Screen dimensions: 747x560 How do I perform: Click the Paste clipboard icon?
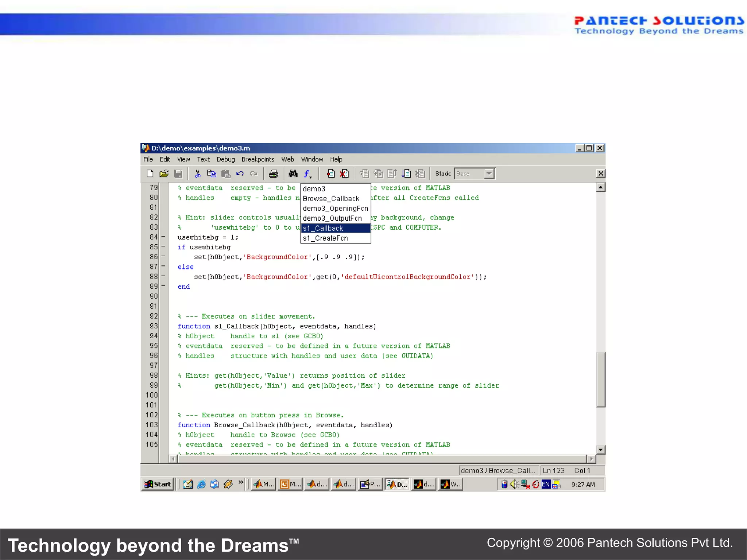[226, 174]
